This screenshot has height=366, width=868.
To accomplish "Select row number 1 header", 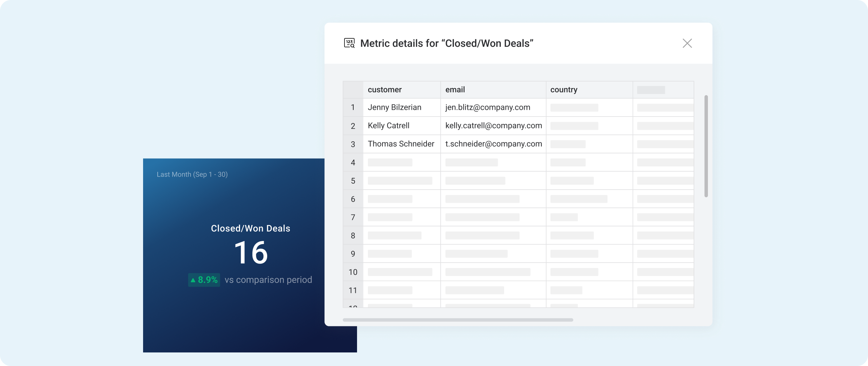I will (x=353, y=107).
